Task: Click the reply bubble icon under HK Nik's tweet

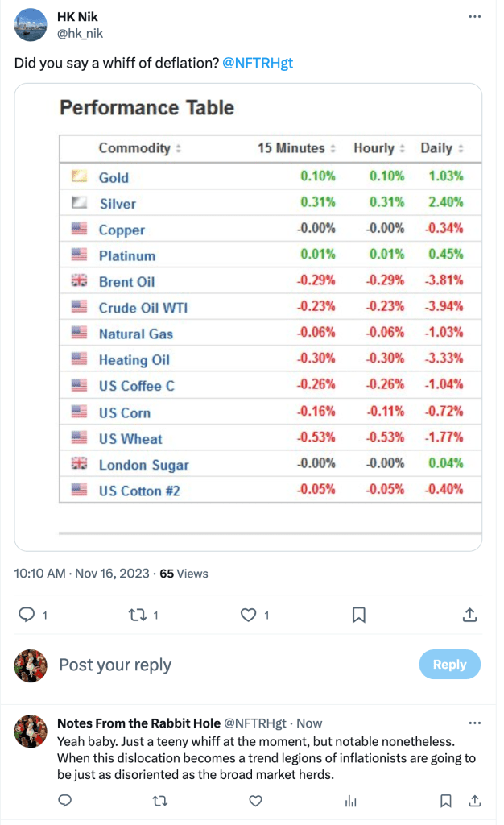Action: click(x=27, y=615)
